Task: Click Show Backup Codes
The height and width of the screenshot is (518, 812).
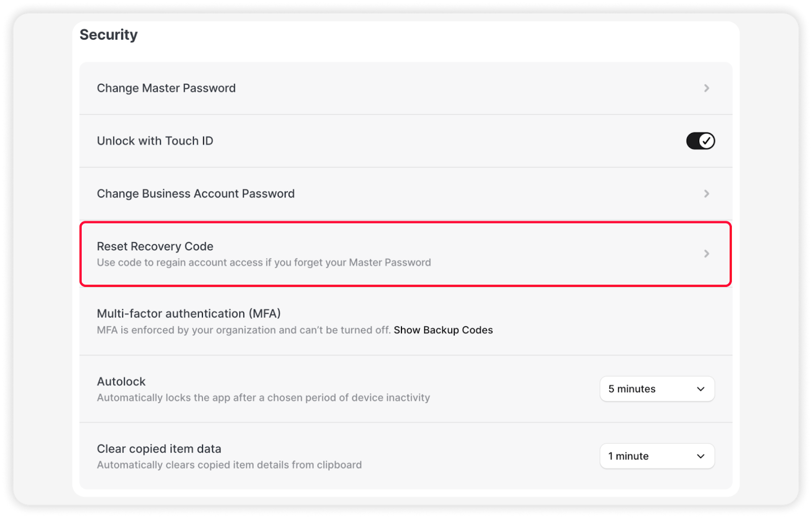Action: tap(443, 330)
